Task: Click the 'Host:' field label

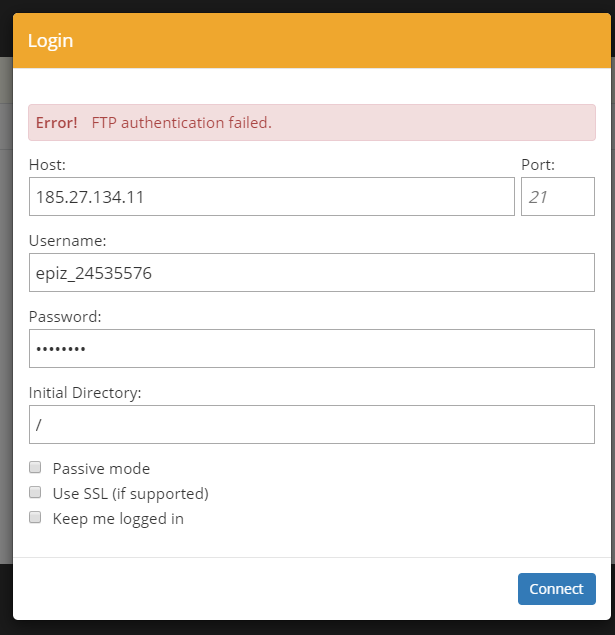Action: pos(47,165)
